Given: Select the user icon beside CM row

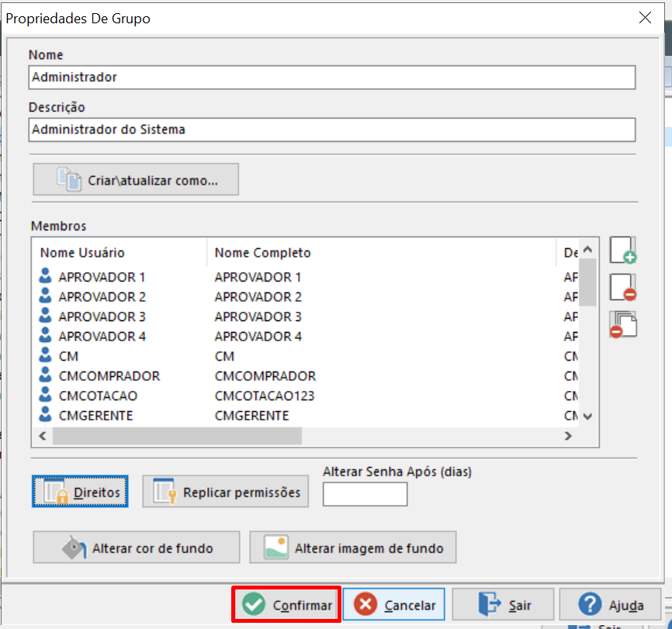Looking at the screenshot, I should (x=45, y=355).
